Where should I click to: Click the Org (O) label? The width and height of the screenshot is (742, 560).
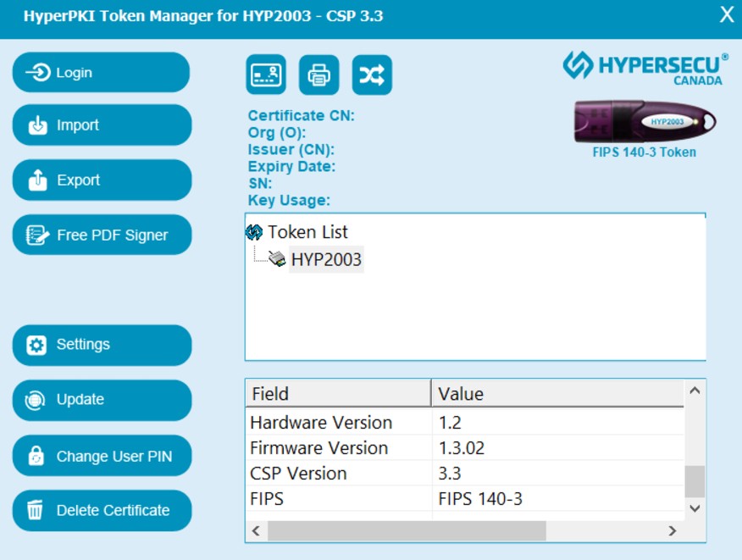(277, 132)
